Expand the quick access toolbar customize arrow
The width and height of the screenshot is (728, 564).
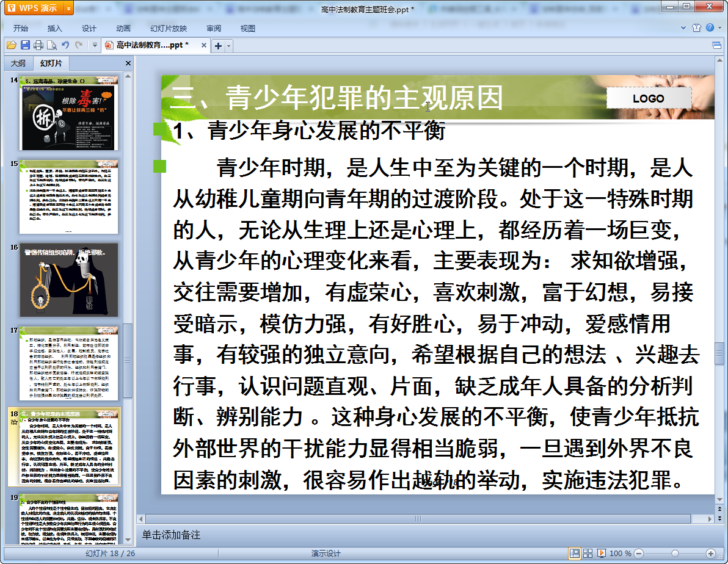(x=94, y=45)
